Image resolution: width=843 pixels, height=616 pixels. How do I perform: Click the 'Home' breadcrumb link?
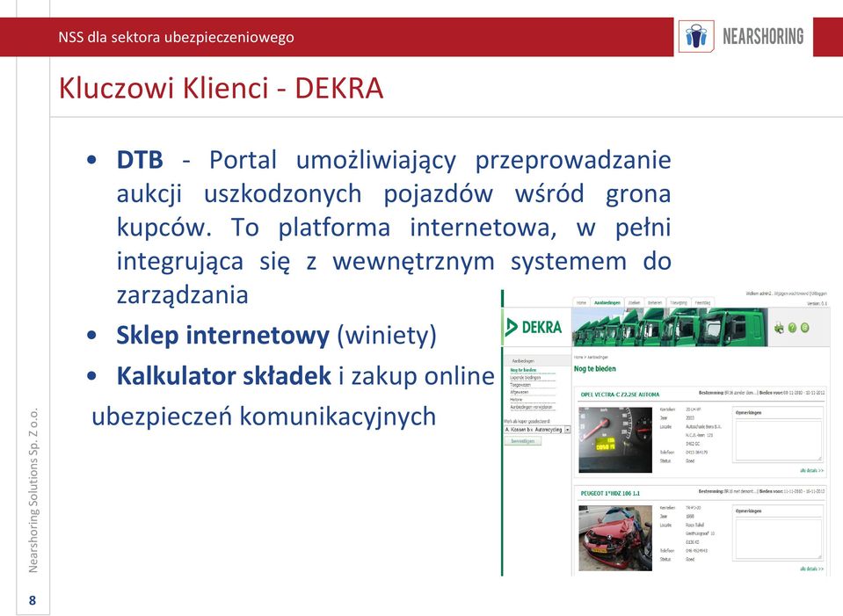point(578,357)
